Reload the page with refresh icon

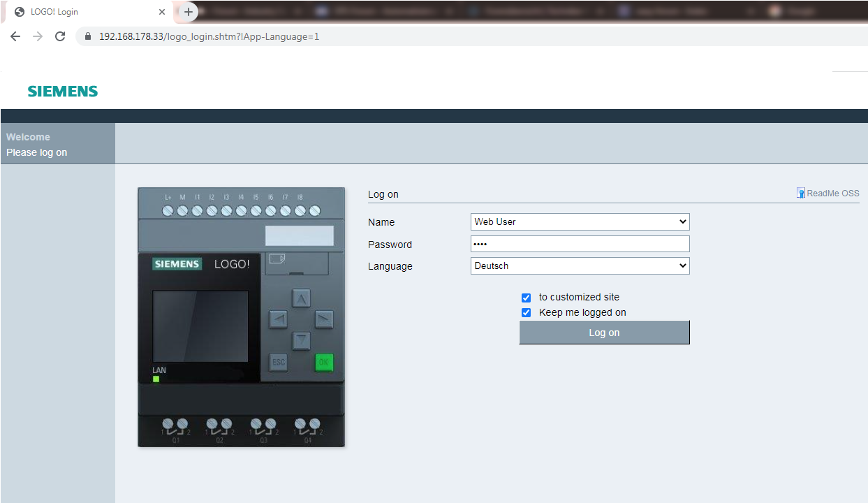(60, 36)
